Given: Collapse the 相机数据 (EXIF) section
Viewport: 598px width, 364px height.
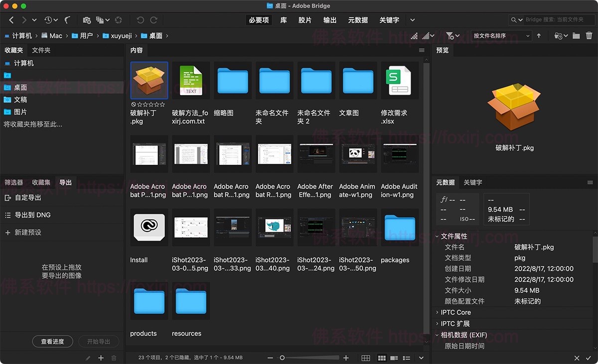Looking at the screenshot, I should (x=463, y=335).
